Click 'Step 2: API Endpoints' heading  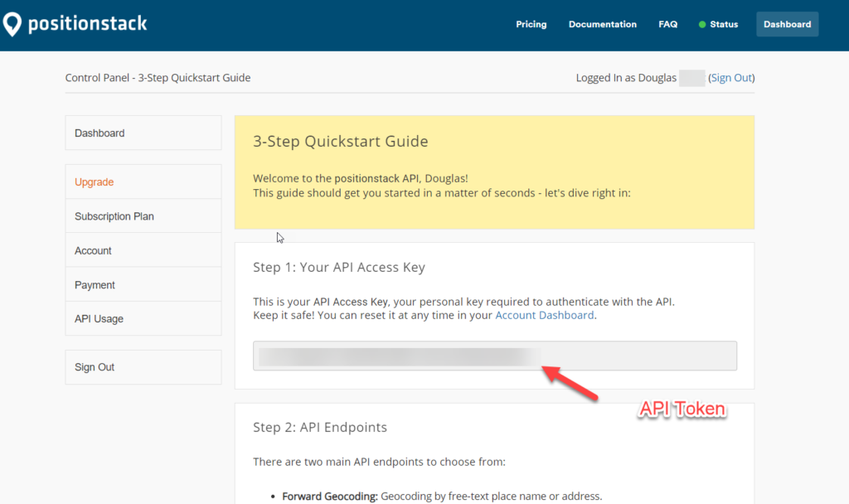pyautogui.click(x=320, y=427)
